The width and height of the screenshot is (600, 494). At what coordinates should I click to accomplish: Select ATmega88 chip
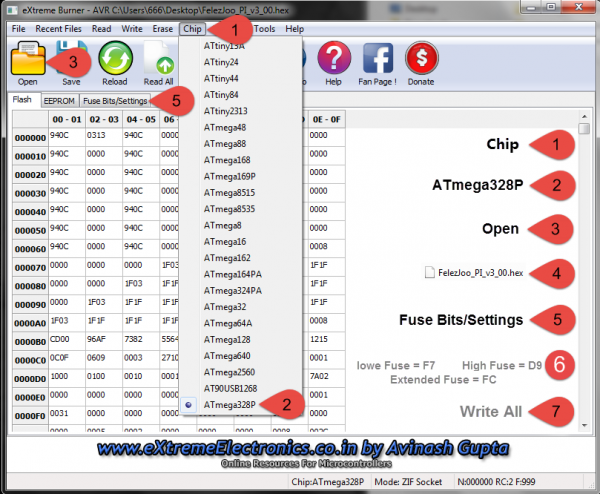coord(241,144)
